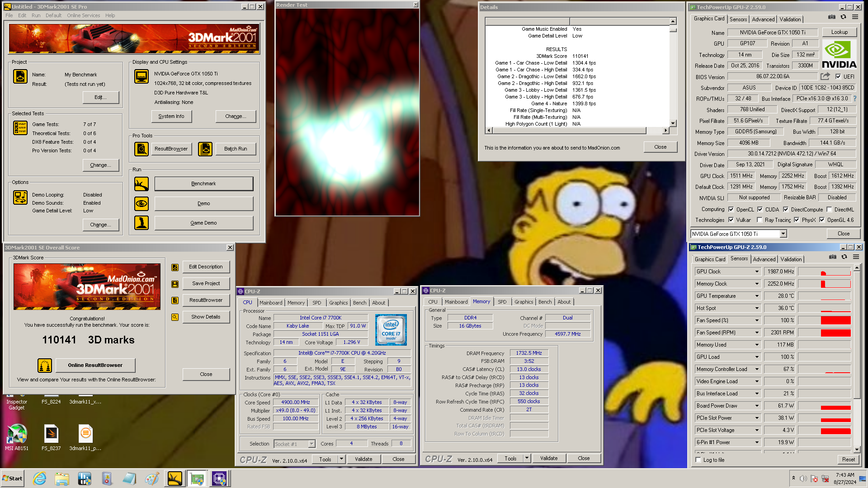This screenshot has width=868, height=488.
Task: Click the monitor icon in Display and CPU Settings
Action: point(142,76)
